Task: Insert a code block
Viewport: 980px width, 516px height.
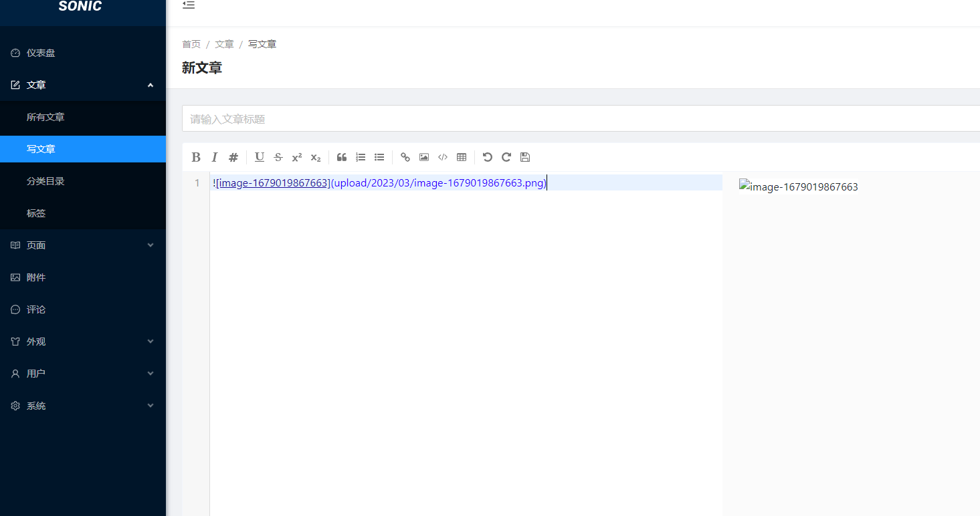Action: click(x=442, y=156)
